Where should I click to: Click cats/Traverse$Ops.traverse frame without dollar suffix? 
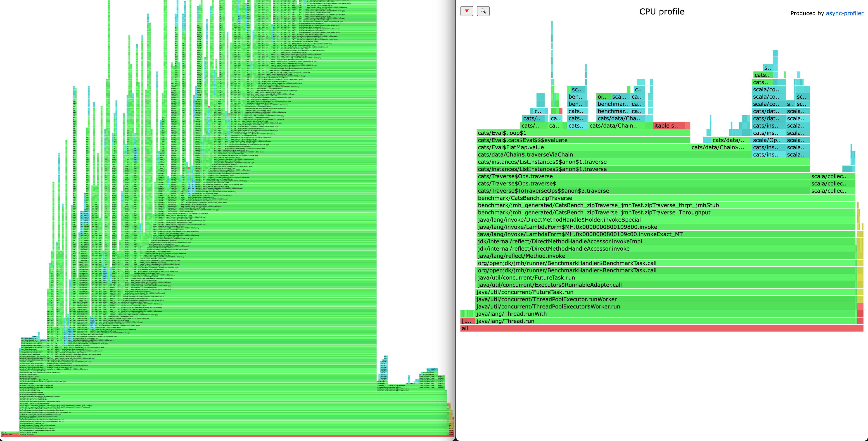[643, 176]
